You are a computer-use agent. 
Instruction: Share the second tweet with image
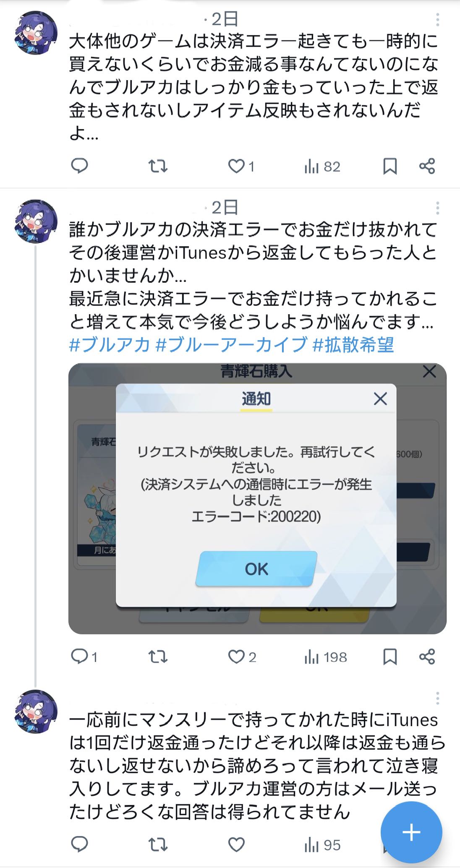point(427,657)
